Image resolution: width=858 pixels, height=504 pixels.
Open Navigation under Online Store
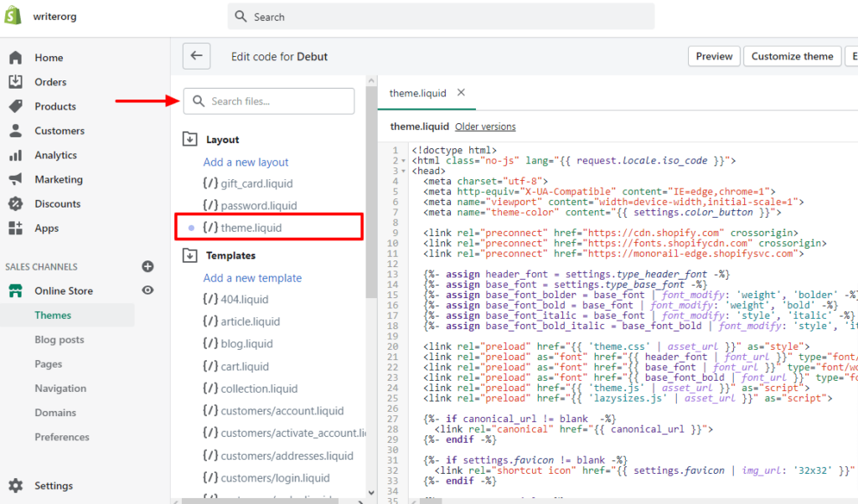60,388
